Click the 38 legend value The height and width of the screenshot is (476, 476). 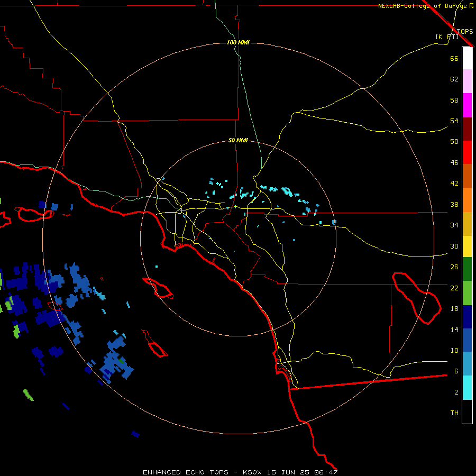tap(454, 204)
